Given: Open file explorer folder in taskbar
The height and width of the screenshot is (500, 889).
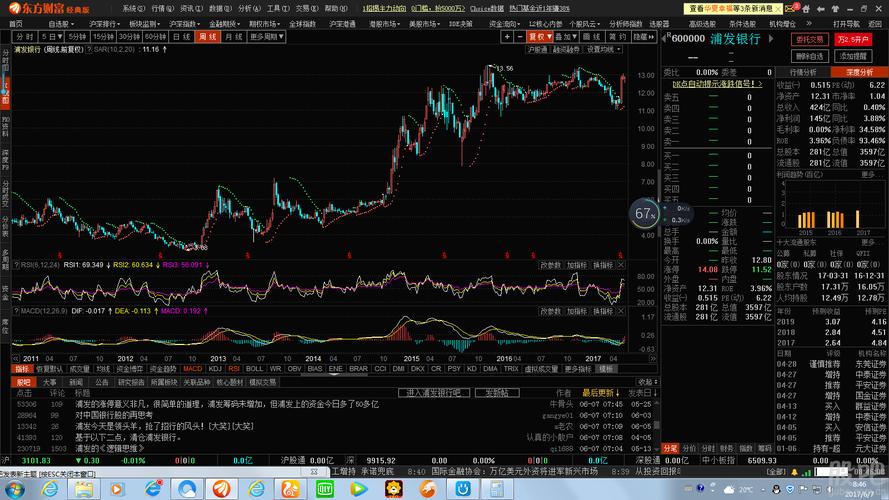Looking at the screenshot, I should pos(84,488).
